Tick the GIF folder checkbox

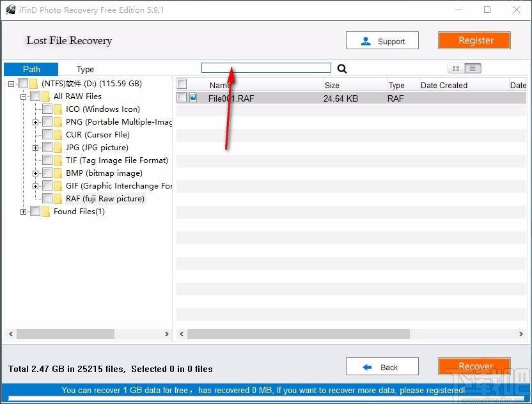47,185
